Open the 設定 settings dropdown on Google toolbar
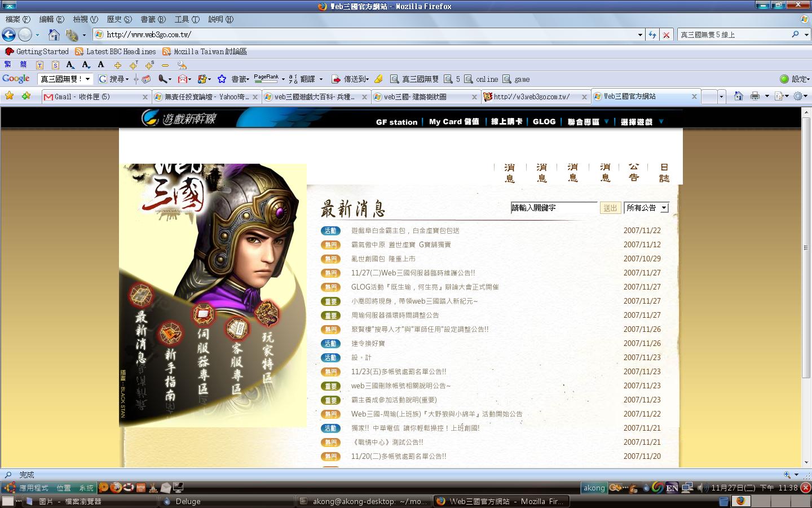812x508 pixels. pos(795,79)
